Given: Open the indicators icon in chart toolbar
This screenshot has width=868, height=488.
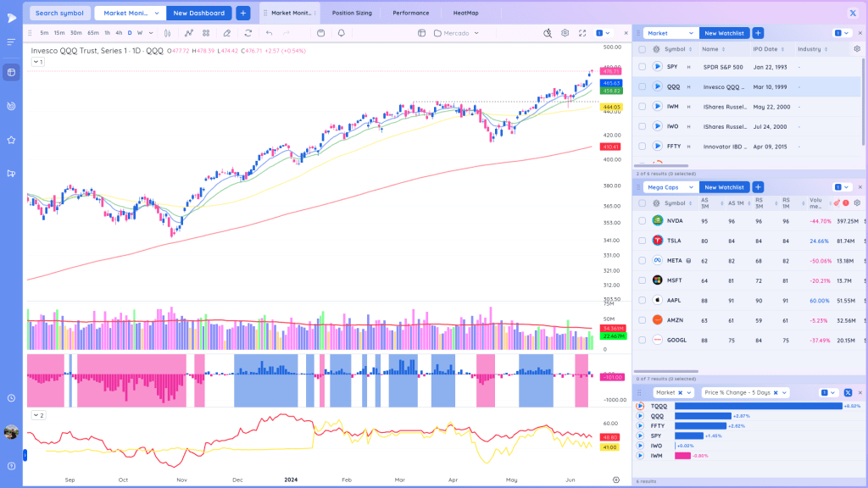Looking at the screenshot, I should point(189,33).
